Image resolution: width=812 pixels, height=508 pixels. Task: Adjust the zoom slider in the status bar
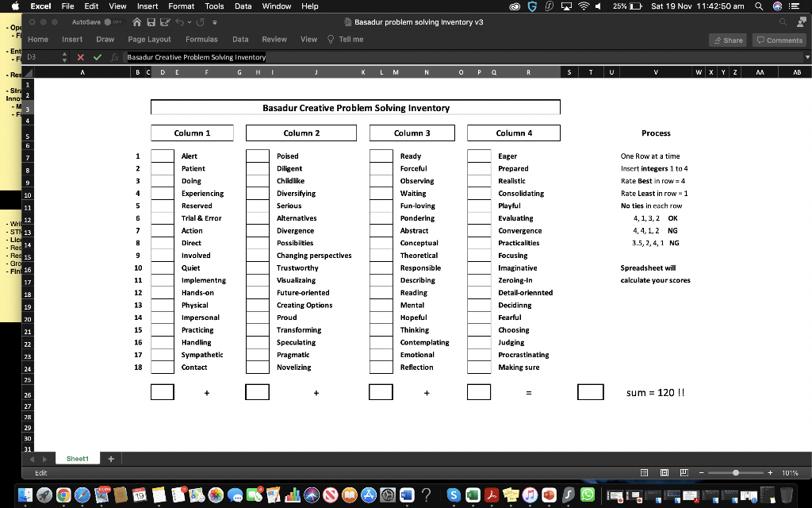737,472
